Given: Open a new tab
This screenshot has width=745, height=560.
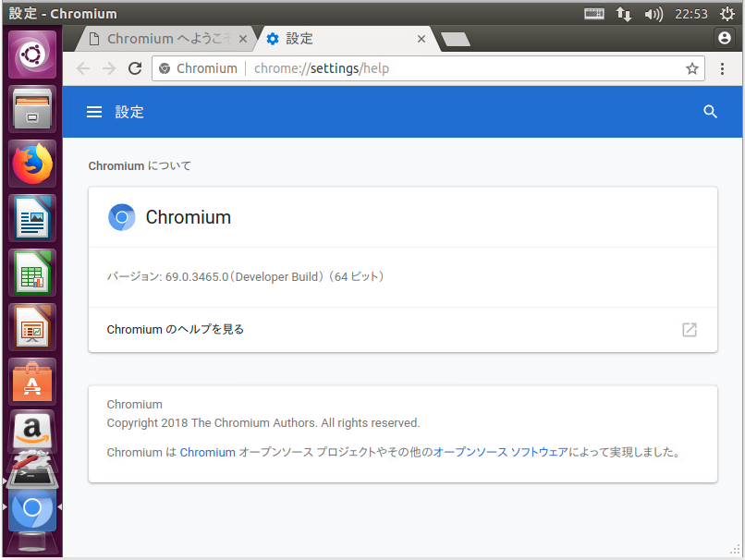Looking at the screenshot, I should pyautogui.click(x=455, y=40).
